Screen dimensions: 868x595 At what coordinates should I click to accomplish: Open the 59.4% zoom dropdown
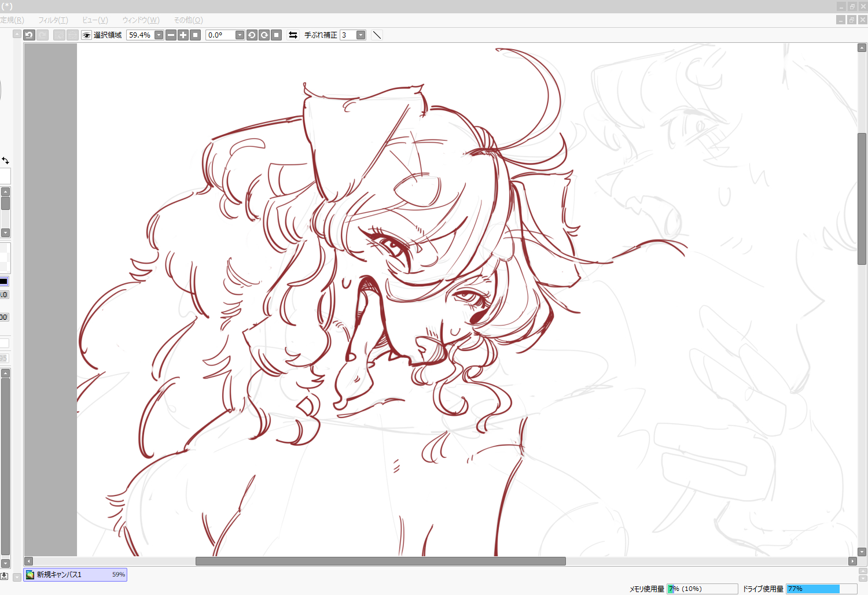click(x=159, y=35)
